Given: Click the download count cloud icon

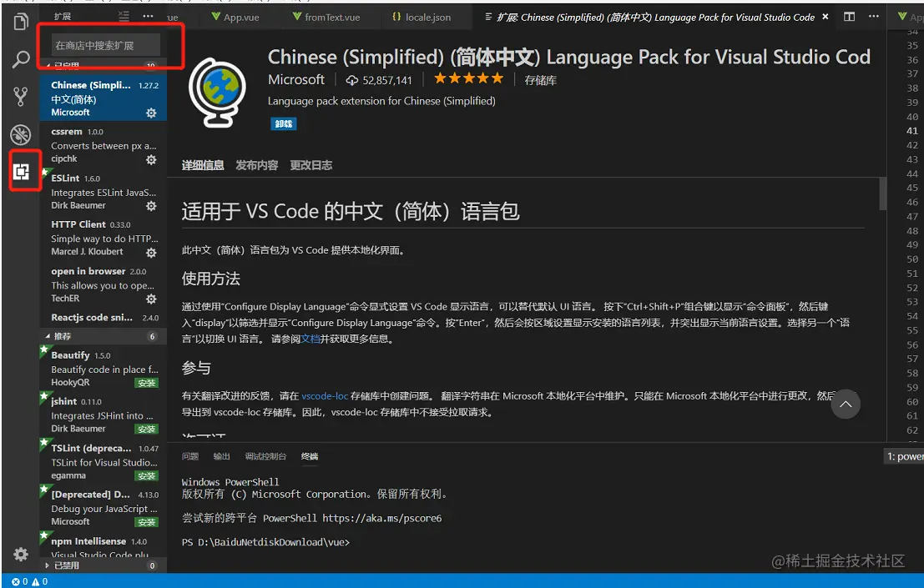Looking at the screenshot, I should (351, 80).
